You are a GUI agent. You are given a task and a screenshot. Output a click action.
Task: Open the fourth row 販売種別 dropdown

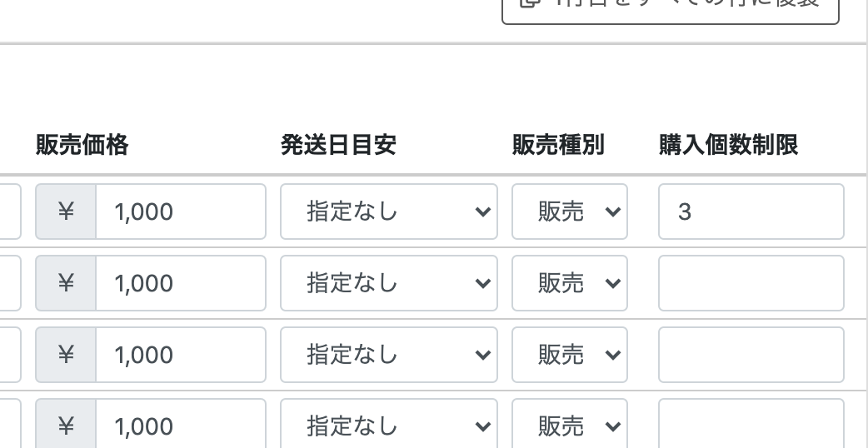coord(570,426)
